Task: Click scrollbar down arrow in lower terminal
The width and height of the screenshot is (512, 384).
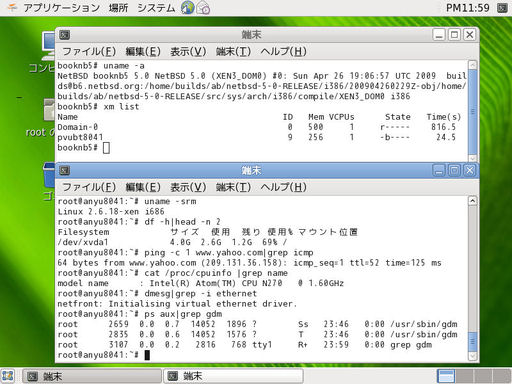Action: pyautogui.click(x=472, y=356)
